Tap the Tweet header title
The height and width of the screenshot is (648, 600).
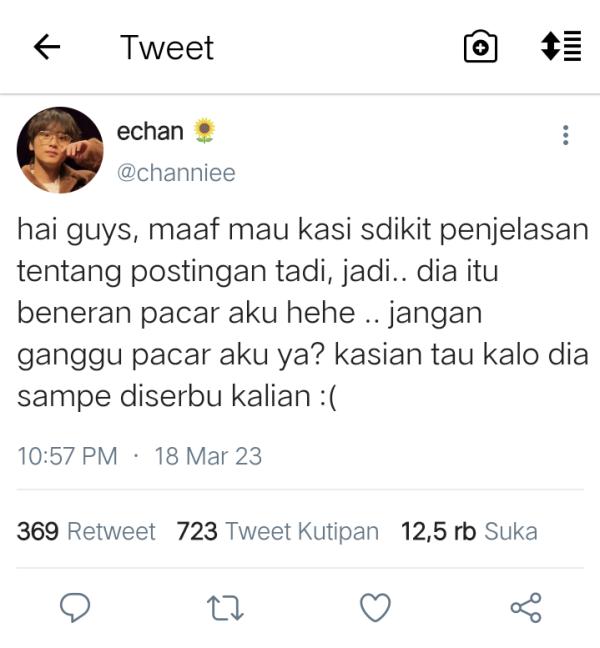coord(167,47)
